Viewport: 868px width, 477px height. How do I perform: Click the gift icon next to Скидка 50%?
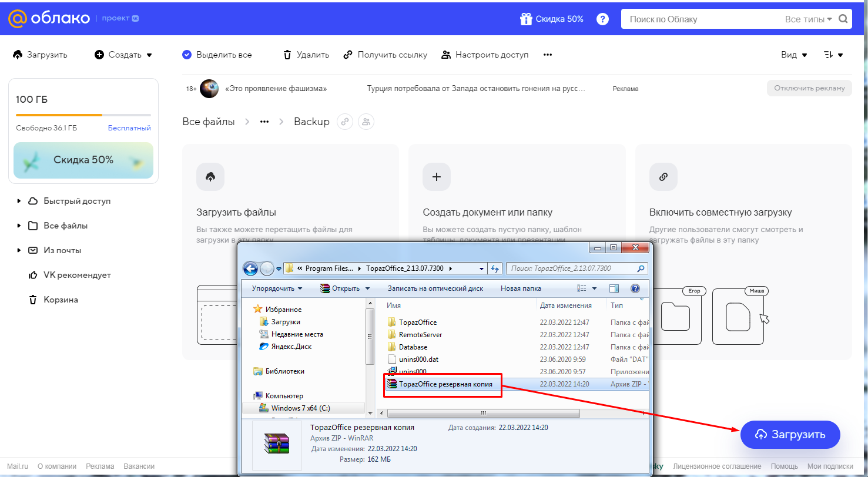pos(526,19)
